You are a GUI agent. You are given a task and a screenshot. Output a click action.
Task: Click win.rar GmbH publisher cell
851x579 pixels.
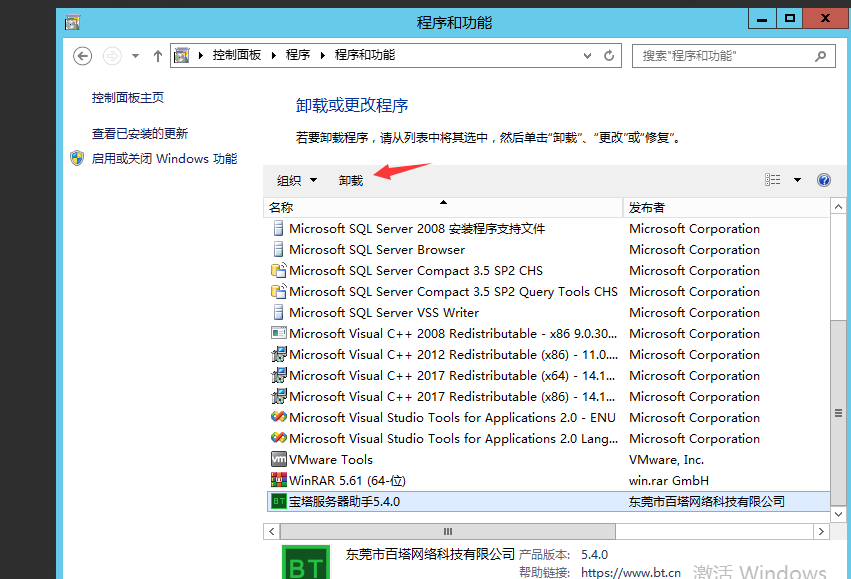point(669,480)
